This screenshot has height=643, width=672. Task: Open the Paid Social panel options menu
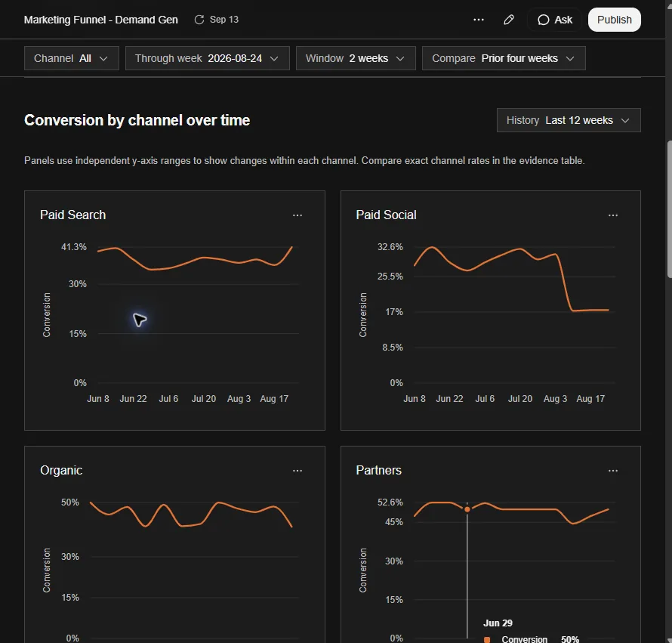613,215
